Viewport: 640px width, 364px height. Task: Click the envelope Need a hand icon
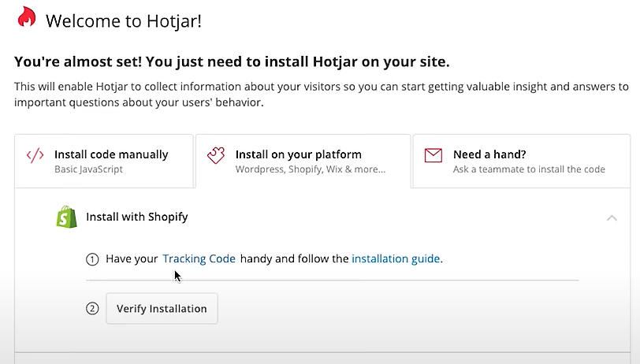point(433,155)
